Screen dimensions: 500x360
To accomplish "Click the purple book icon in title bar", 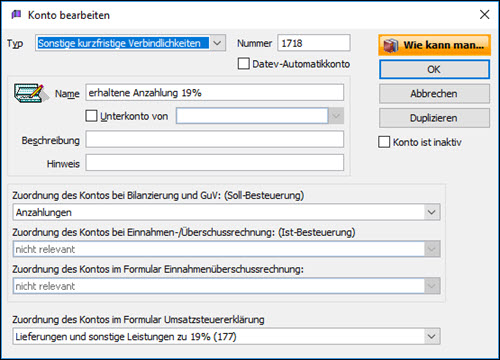I will pyautogui.click(x=16, y=15).
